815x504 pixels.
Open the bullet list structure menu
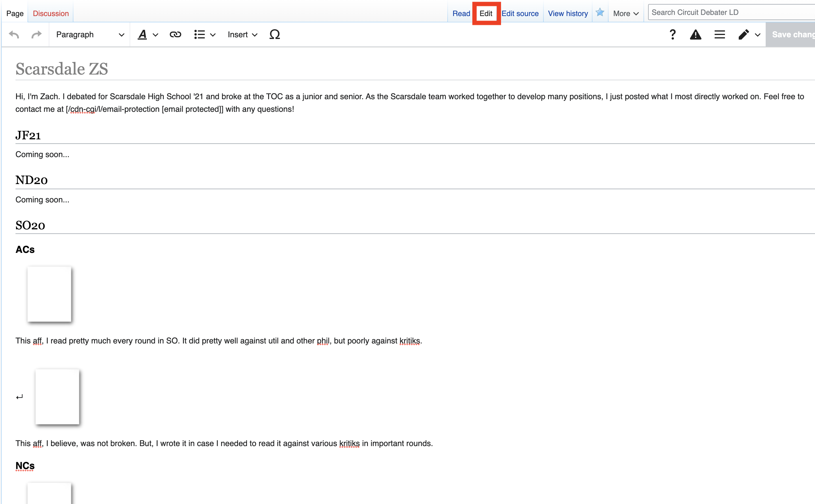(x=205, y=34)
